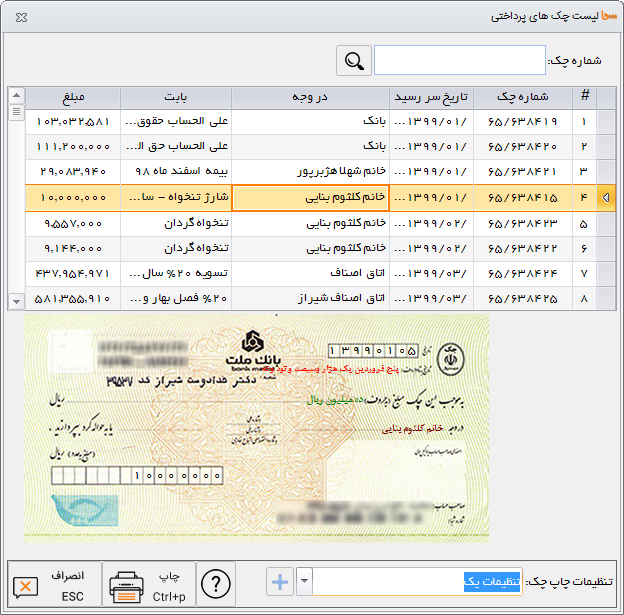
Task: Click the app logo in title bar
Action: [x=606, y=17]
